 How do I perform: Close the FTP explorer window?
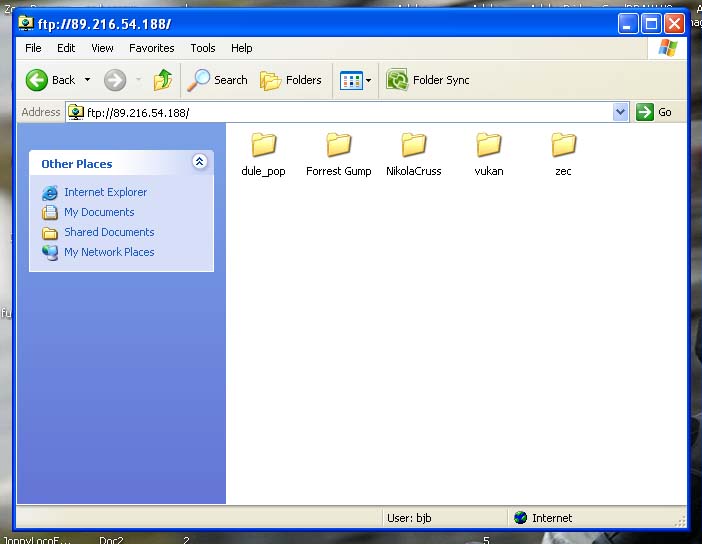click(x=674, y=24)
